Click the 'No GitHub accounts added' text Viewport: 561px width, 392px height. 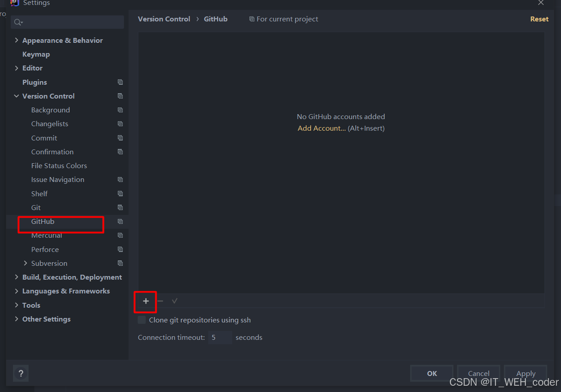tap(341, 116)
